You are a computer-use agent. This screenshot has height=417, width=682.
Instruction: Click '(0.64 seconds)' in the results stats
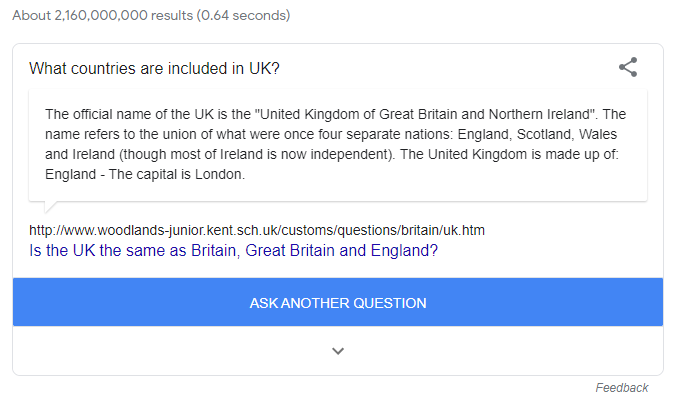pyautogui.click(x=243, y=15)
